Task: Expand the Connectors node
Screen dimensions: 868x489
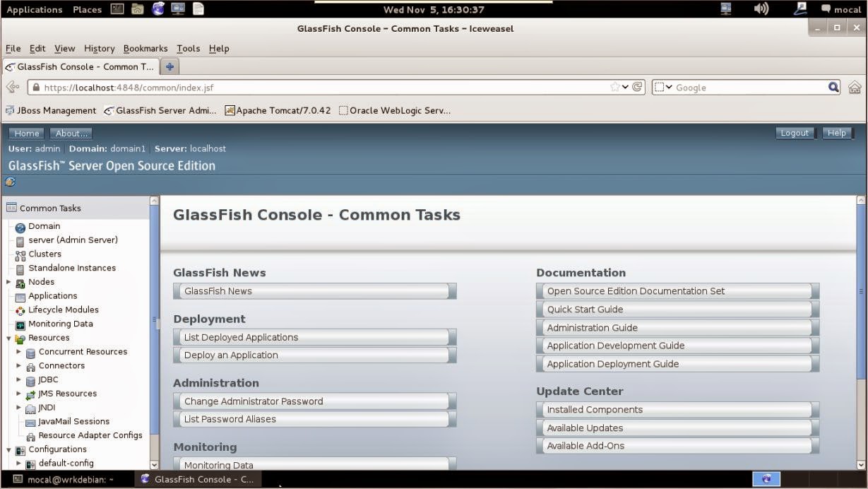Action: click(x=19, y=365)
